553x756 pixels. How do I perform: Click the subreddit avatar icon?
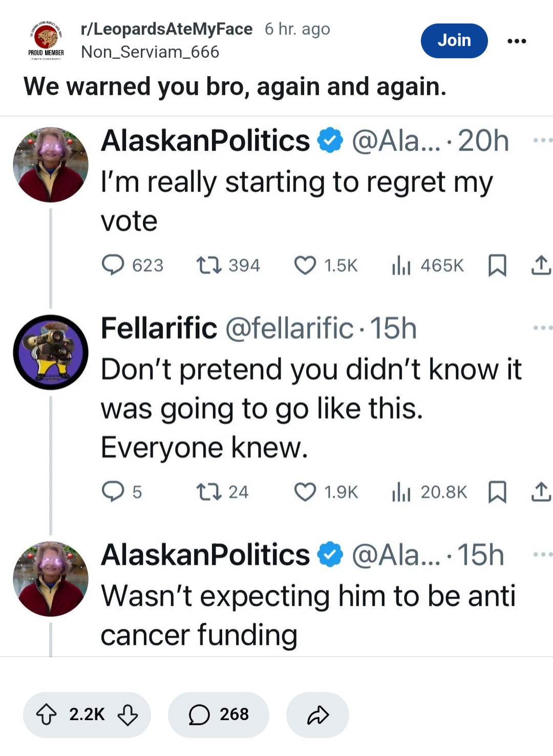(46, 40)
